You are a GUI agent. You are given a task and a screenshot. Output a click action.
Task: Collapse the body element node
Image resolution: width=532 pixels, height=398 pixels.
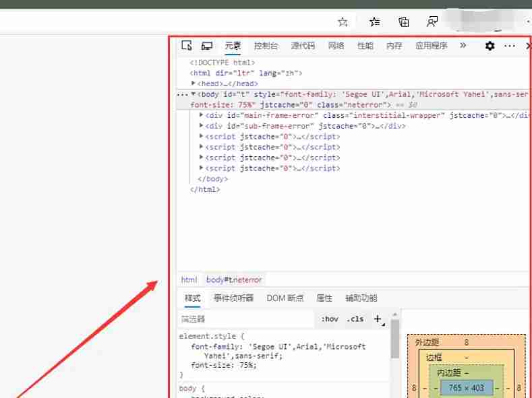[193, 94]
